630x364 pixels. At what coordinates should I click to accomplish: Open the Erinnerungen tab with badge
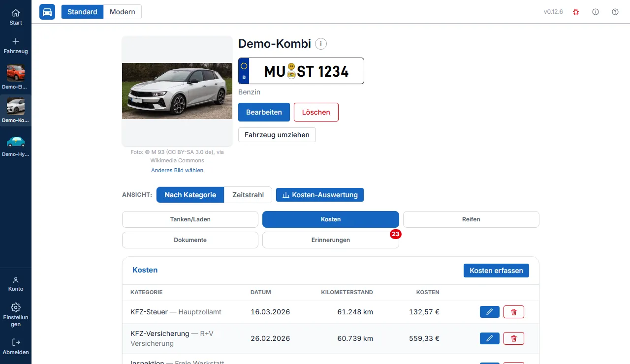point(331,240)
